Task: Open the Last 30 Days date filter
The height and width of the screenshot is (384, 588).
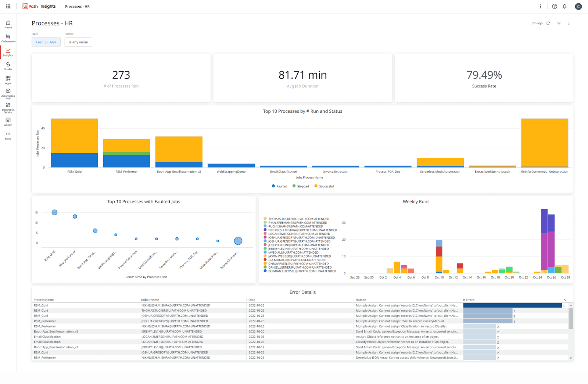Action: click(46, 42)
